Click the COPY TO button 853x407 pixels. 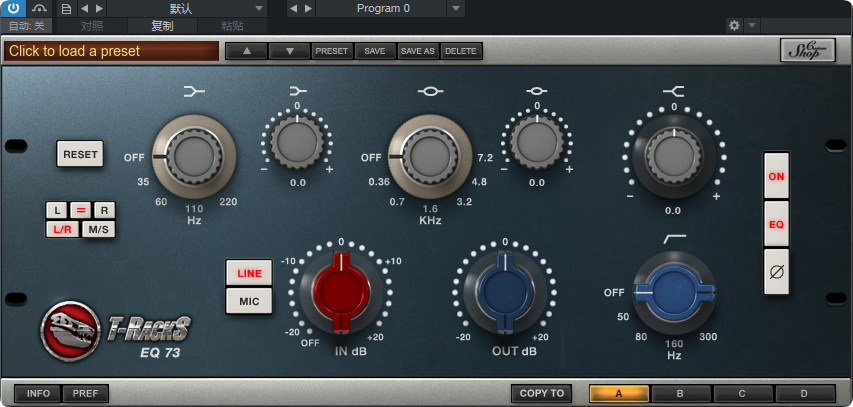[541, 393]
